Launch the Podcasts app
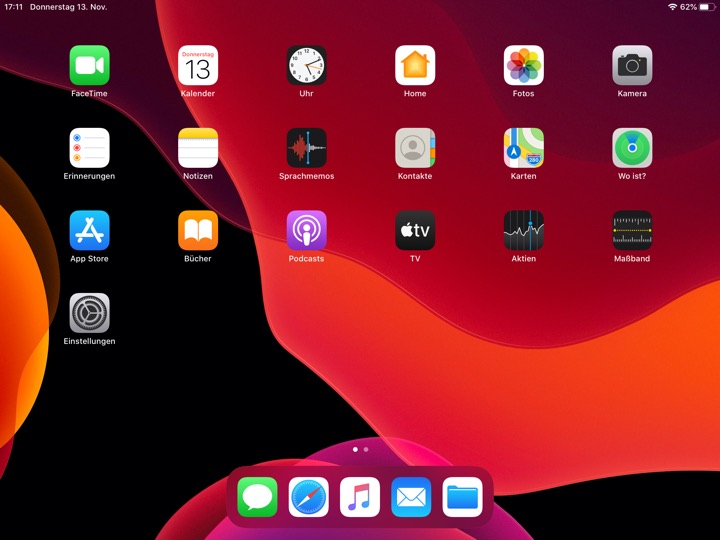 [x=306, y=231]
